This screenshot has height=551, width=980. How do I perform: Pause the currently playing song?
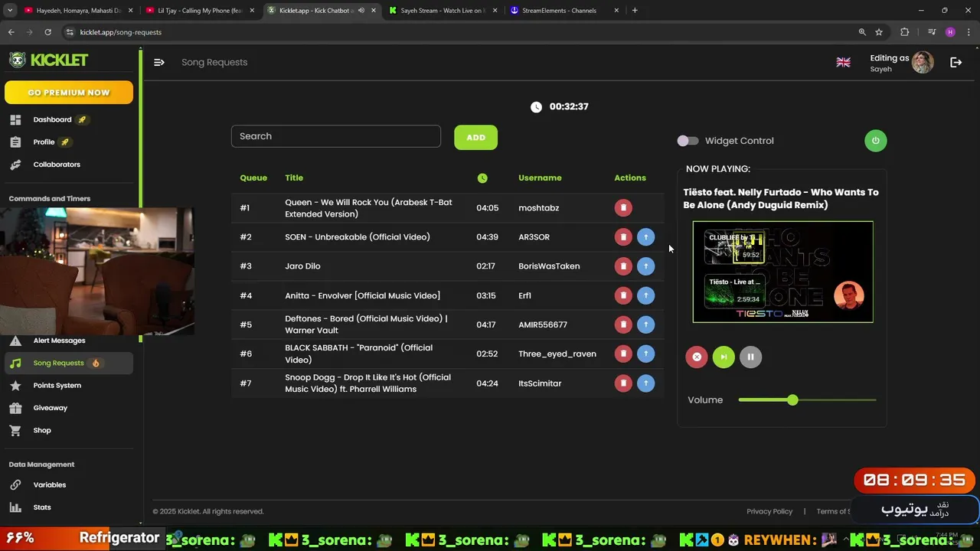[750, 357]
